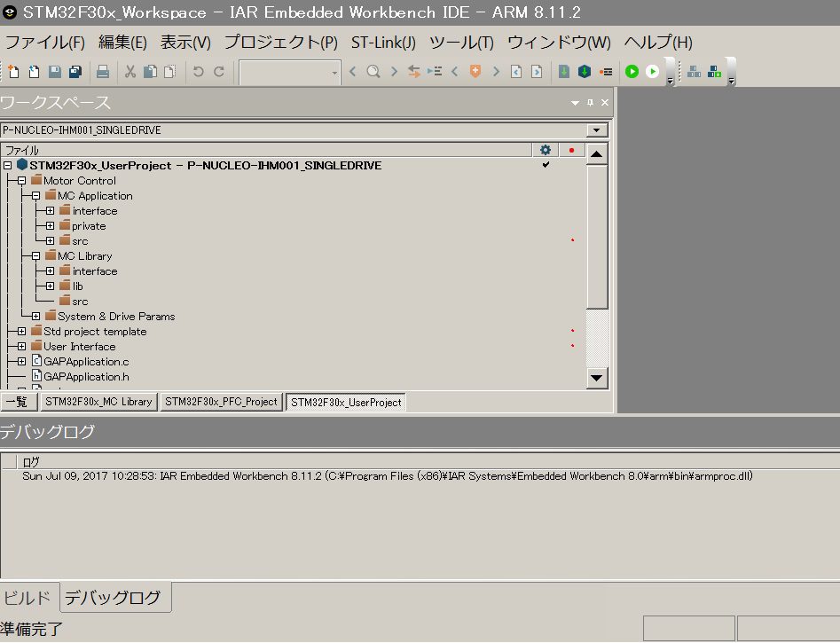Toggle breakpoint with the red dot icon

tap(606, 71)
